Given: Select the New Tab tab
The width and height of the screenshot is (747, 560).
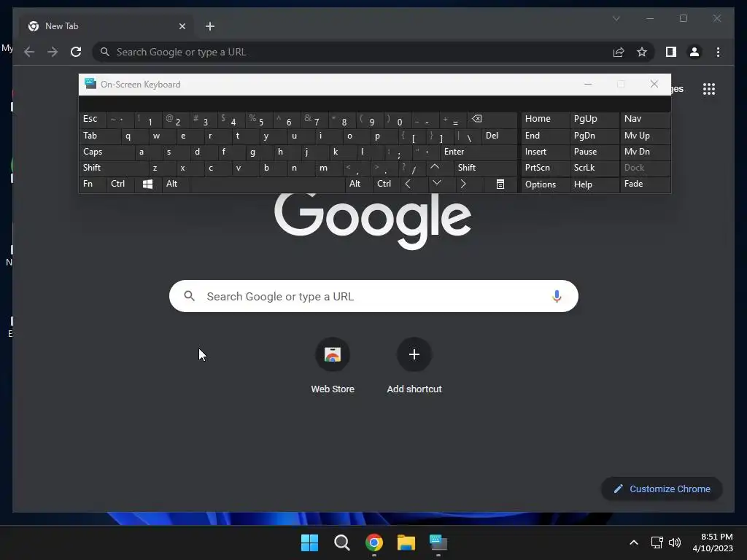Looking at the screenshot, I should coord(107,26).
